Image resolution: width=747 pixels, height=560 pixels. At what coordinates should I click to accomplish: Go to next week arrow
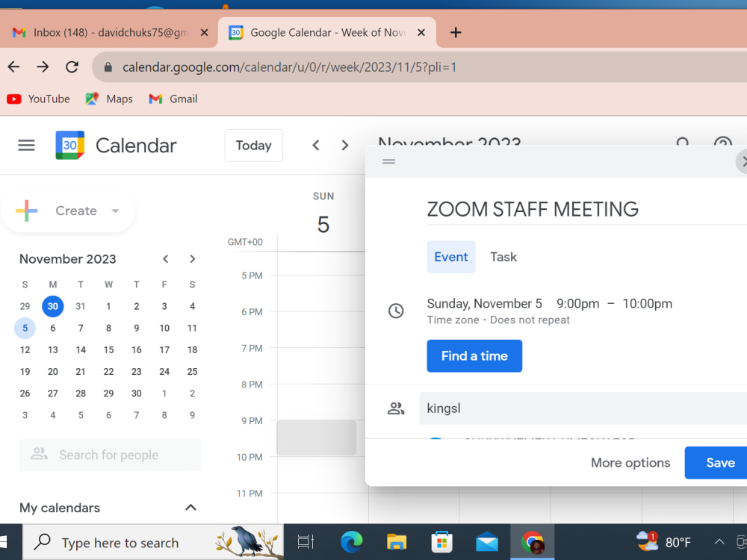tap(345, 146)
